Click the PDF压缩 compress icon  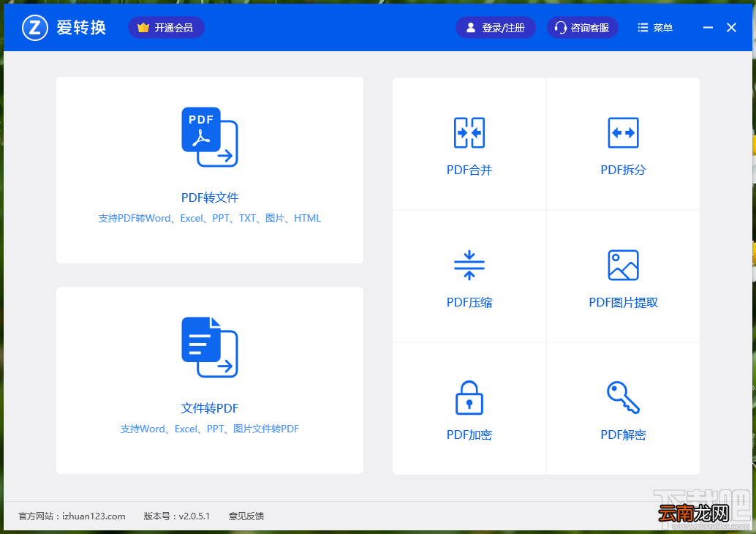(x=469, y=265)
